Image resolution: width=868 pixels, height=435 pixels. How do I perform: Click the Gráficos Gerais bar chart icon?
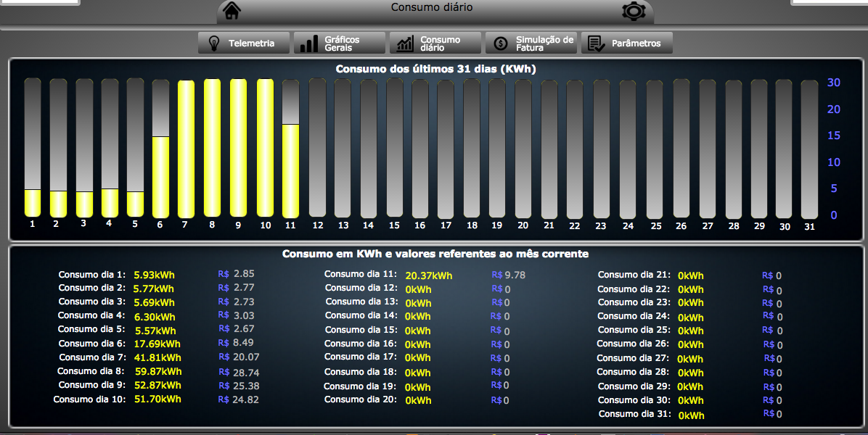[x=309, y=43]
